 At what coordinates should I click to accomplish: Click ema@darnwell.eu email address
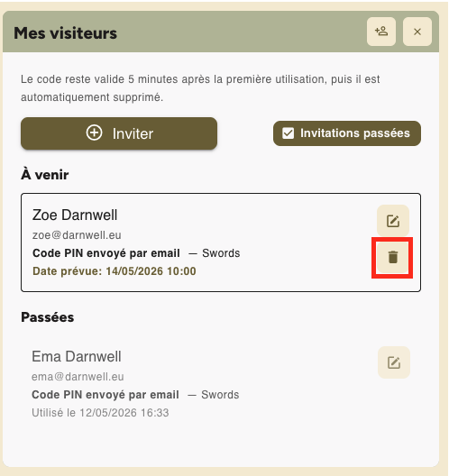[x=78, y=377]
